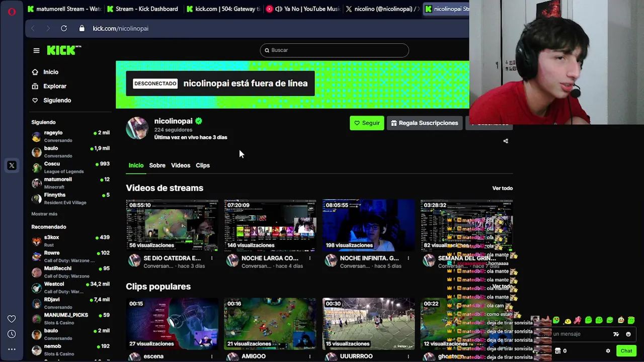Open the X (Twitter) sidebar icon
This screenshot has height=362, width=644.
(12, 165)
